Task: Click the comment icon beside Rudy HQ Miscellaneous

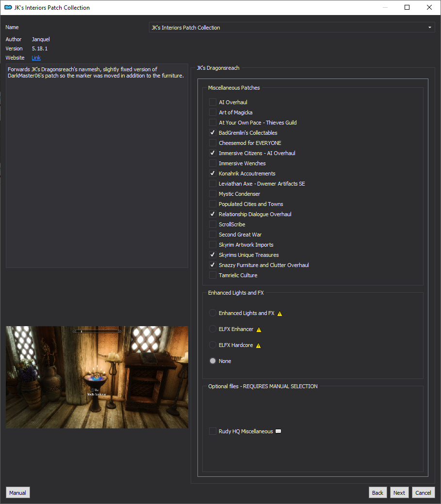Action: 278,431
